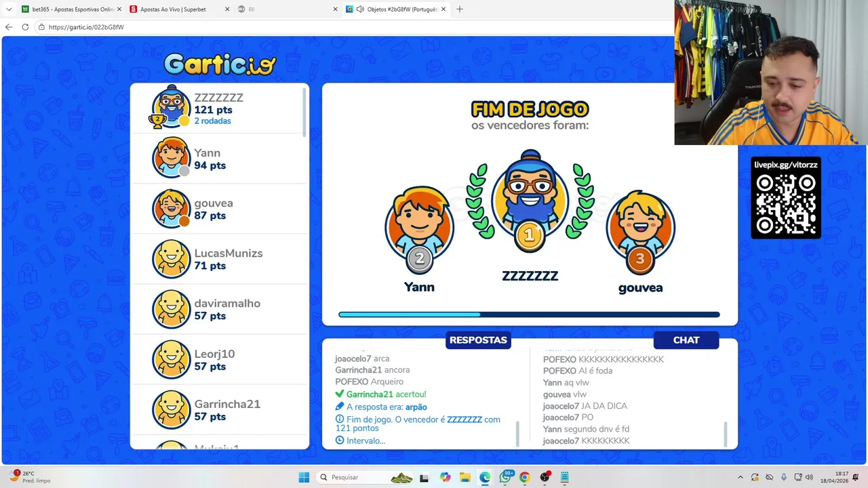Click gouvea's avatar in the player list
The height and width of the screenshot is (488, 868).
171,208
